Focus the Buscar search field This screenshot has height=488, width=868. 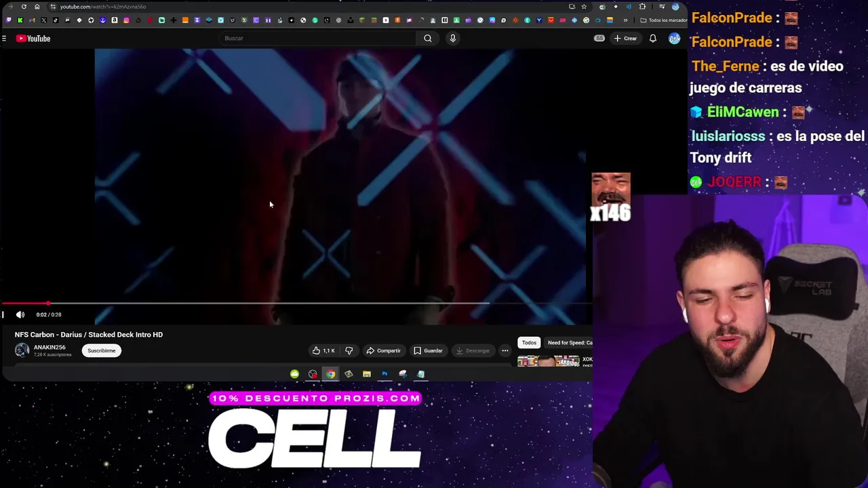pyautogui.click(x=319, y=39)
